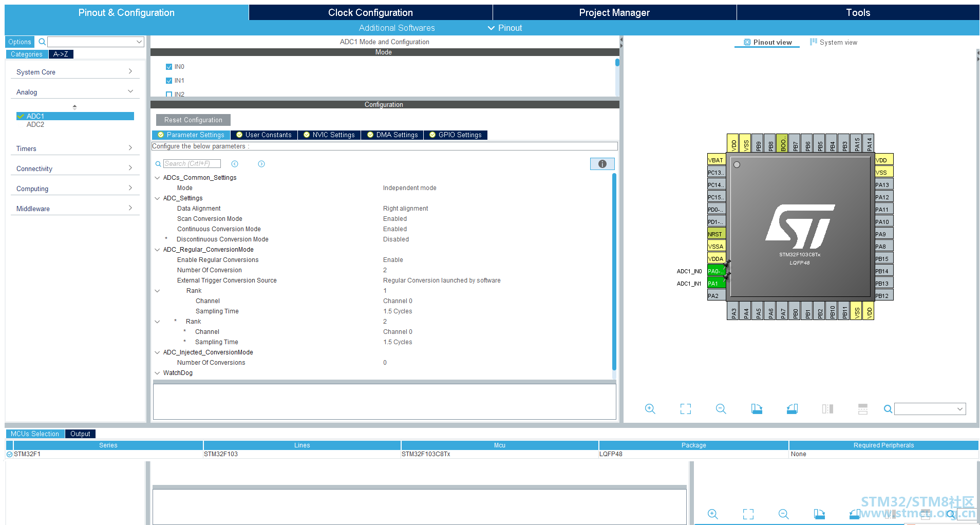Click the Mode panel scrollbar

(617, 63)
